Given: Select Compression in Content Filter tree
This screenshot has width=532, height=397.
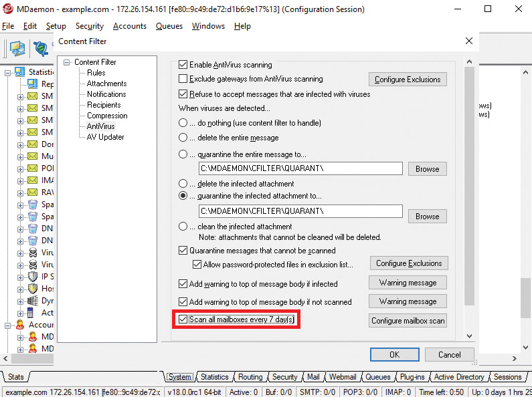Looking at the screenshot, I should 107,116.
